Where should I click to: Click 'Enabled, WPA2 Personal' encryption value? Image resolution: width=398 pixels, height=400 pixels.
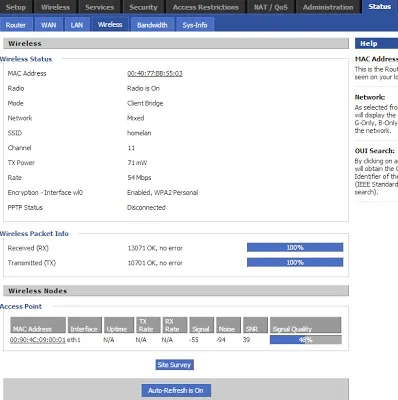(163, 193)
